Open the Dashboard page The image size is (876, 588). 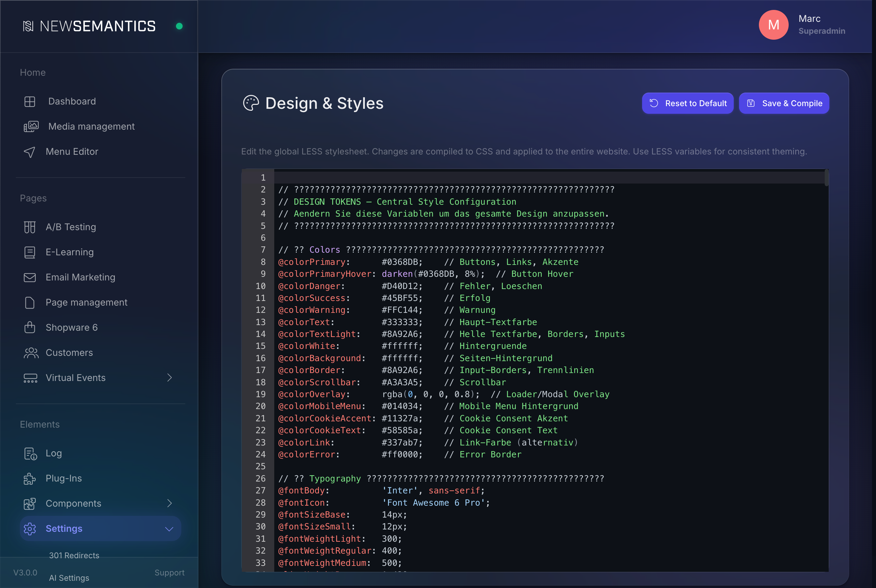(72, 101)
